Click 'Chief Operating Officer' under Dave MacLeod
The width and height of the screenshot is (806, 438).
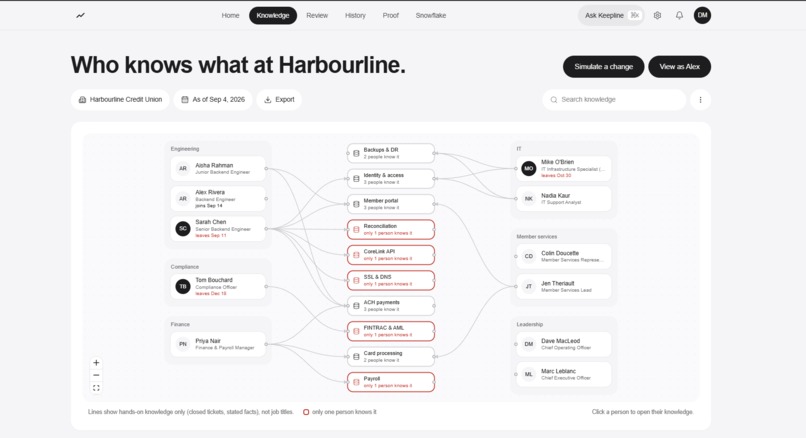pyautogui.click(x=566, y=348)
